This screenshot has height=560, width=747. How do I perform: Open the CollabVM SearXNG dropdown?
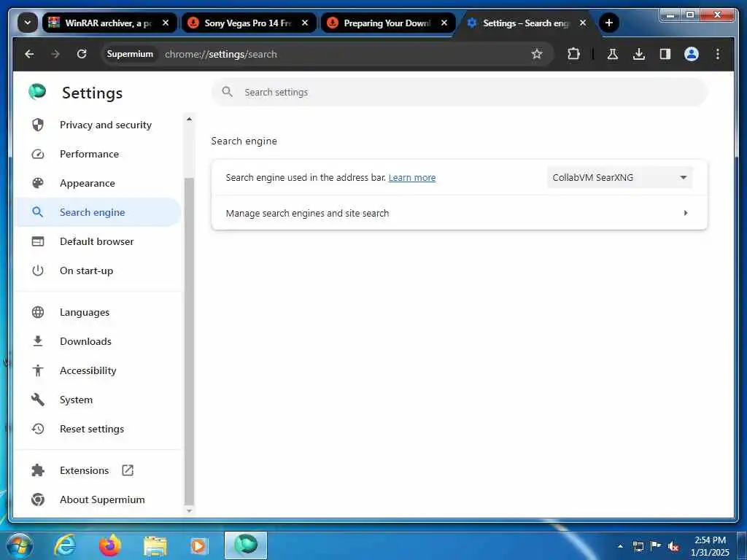[619, 177]
